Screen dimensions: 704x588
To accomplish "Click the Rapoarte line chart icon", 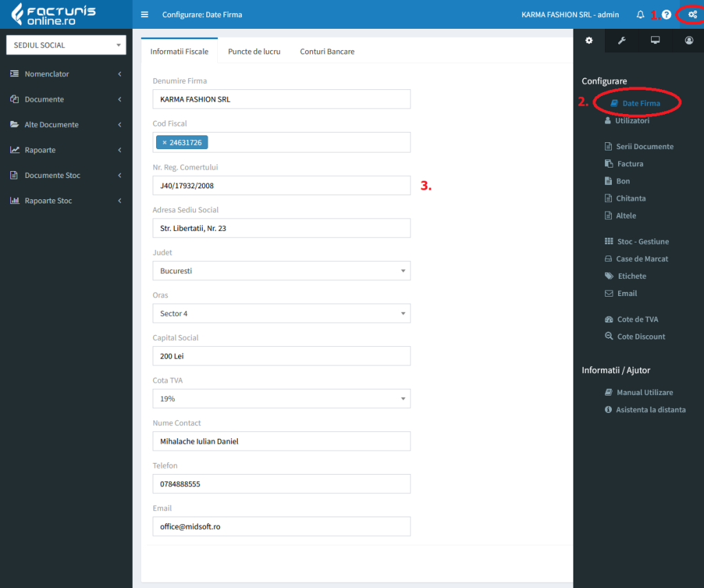I will tap(15, 150).
